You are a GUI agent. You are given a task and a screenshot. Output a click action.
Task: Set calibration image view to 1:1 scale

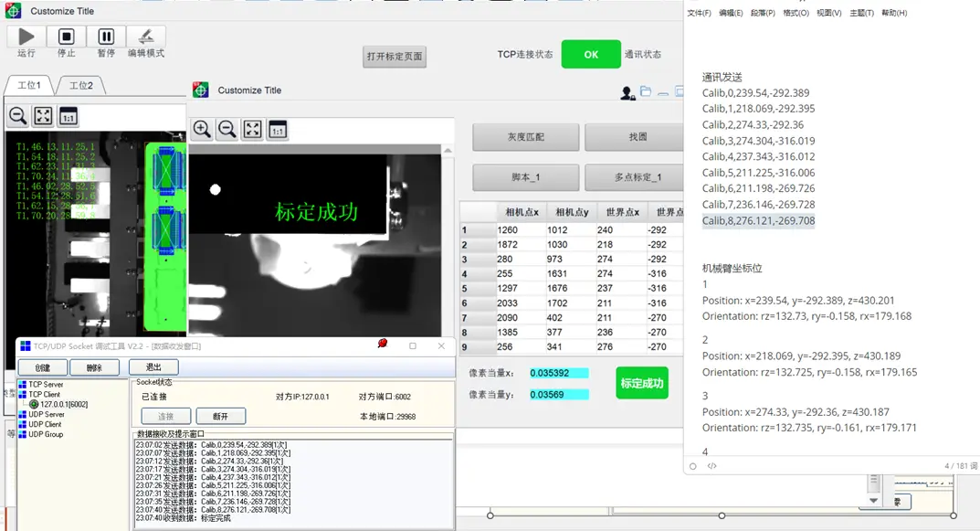(x=278, y=130)
